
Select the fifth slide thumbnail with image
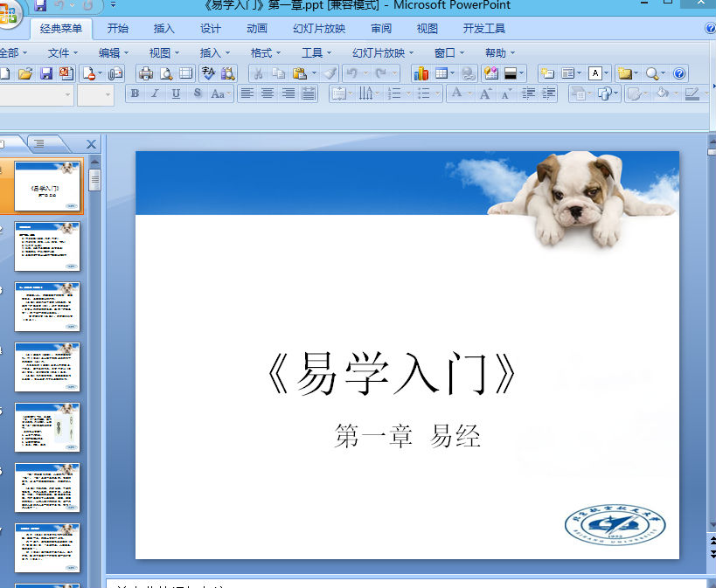(47, 427)
